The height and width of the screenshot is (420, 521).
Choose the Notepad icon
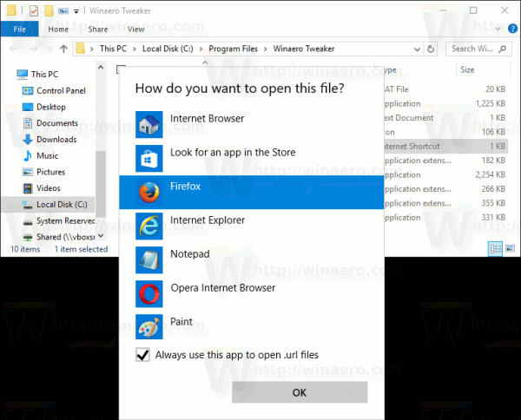point(148,260)
